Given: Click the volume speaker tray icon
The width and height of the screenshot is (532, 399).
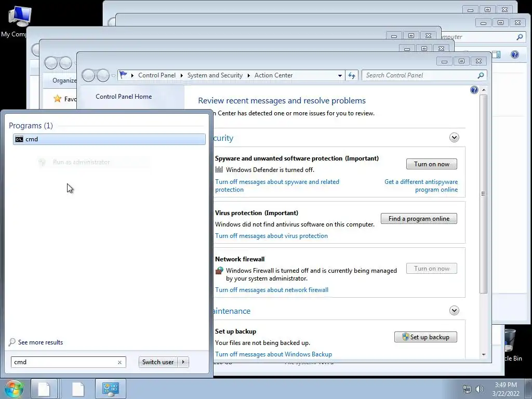Looking at the screenshot, I should point(480,389).
